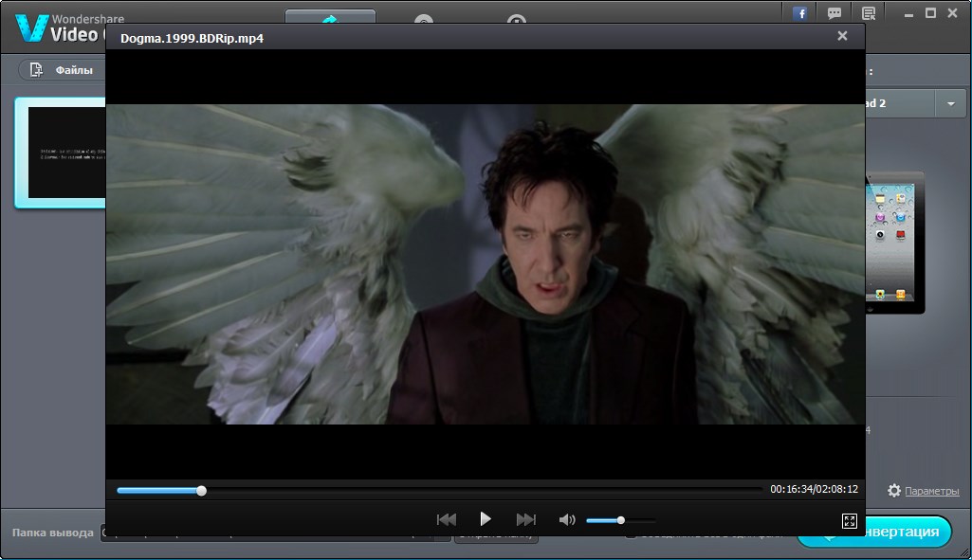Close the Dogma preview window
972x560 pixels.
coord(842,36)
